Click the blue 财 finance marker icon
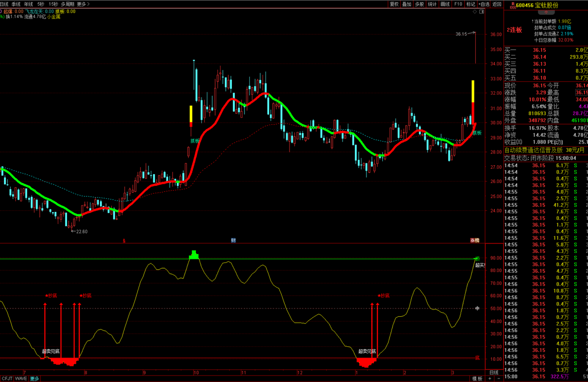Screen dimensions: 588x382 coord(234,240)
